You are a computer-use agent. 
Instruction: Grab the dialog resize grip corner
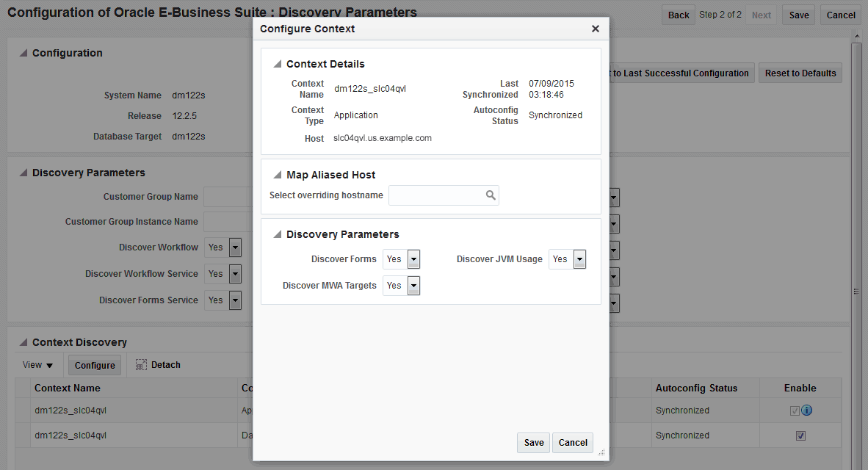click(x=601, y=452)
